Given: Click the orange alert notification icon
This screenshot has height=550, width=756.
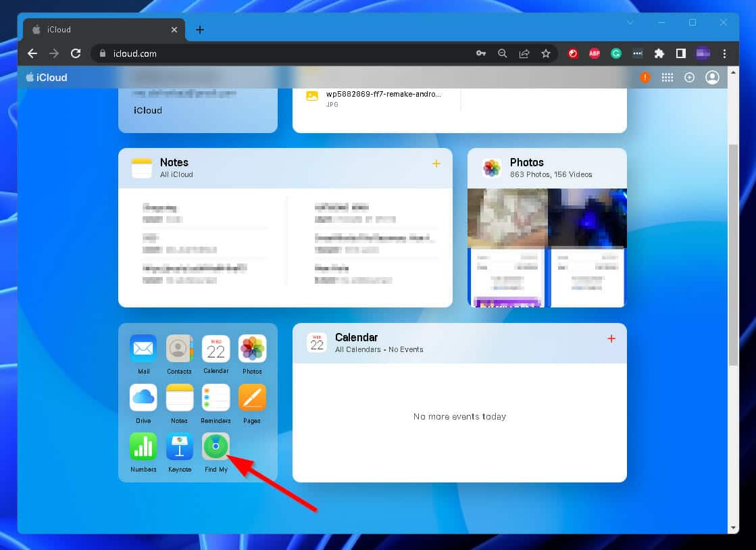Looking at the screenshot, I should 645,77.
